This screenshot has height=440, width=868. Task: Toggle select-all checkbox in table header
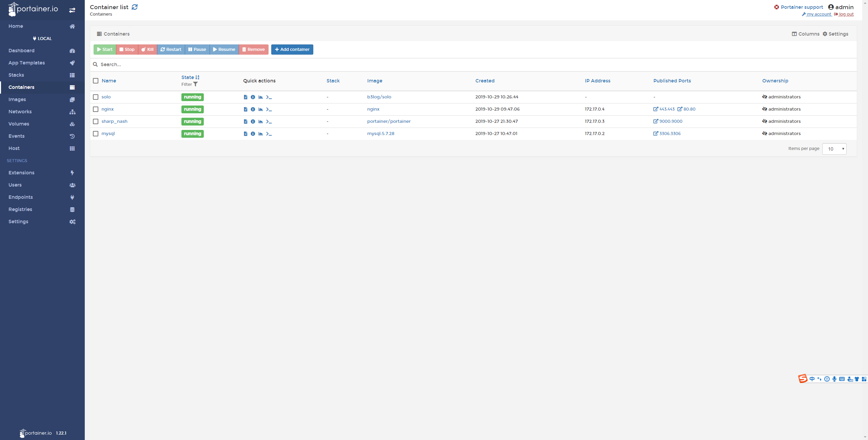[96, 81]
